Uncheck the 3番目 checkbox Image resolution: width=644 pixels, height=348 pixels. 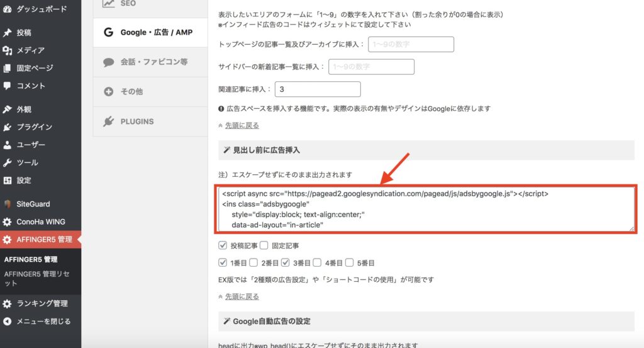click(286, 262)
